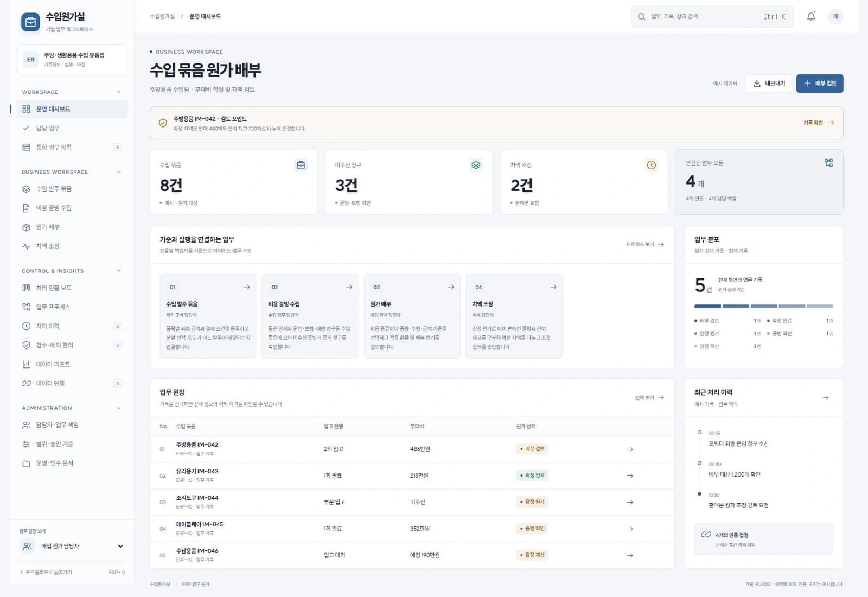Open arrow on 차액 조정 step 04 card
Viewport: 868px width, 597px height.
pos(553,287)
